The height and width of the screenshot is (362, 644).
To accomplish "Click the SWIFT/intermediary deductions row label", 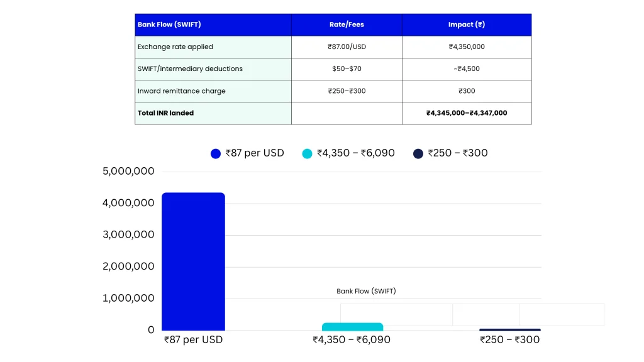I will 191,69.
